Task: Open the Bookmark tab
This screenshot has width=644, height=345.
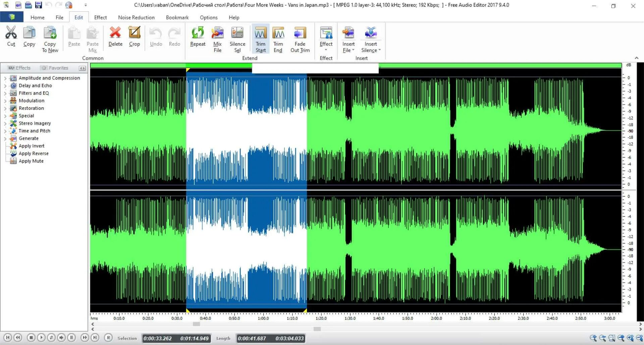Action: pos(177,17)
